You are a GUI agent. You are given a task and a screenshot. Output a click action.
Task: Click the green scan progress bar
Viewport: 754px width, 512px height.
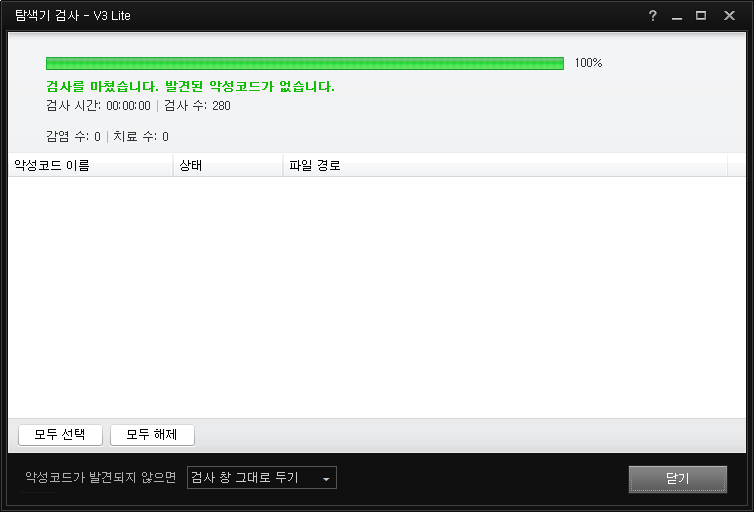(x=305, y=63)
